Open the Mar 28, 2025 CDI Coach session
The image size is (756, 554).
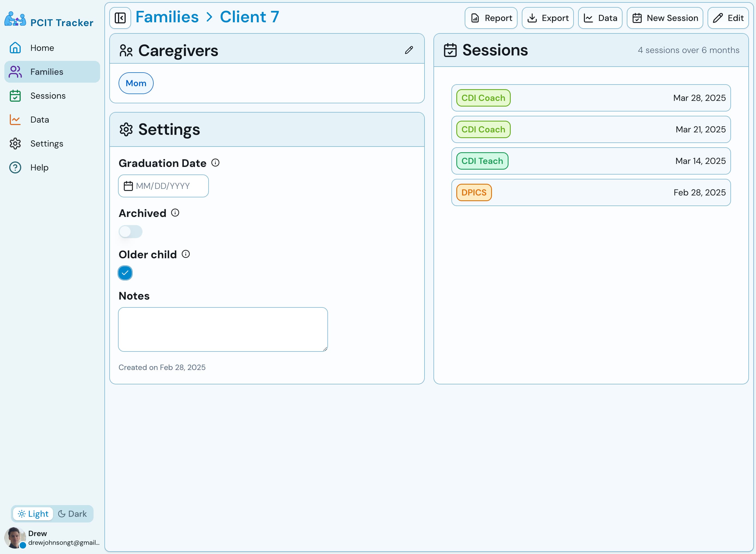591,98
